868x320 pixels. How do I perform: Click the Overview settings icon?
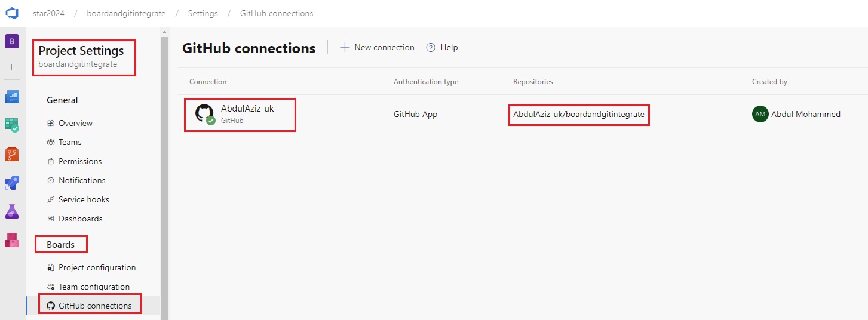point(51,123)
